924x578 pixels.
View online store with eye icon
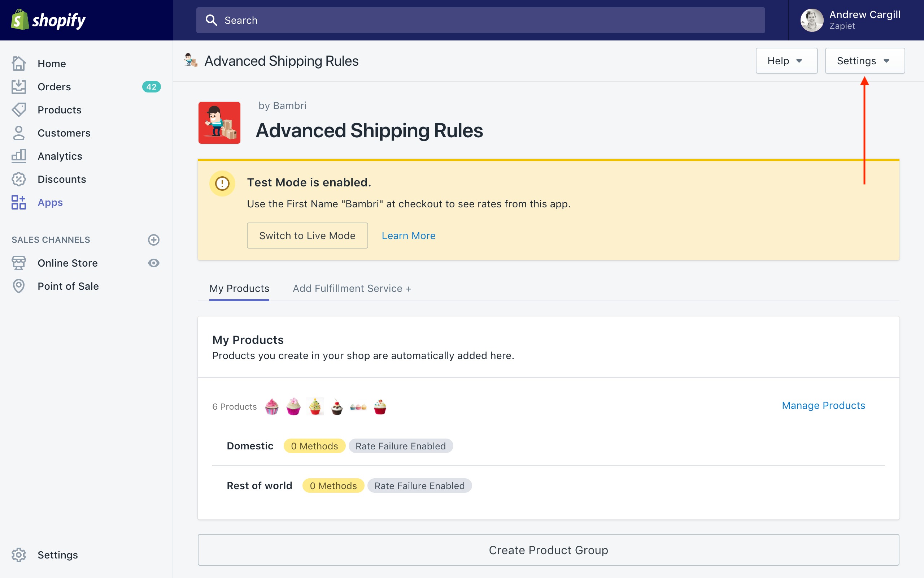point(153,263)
